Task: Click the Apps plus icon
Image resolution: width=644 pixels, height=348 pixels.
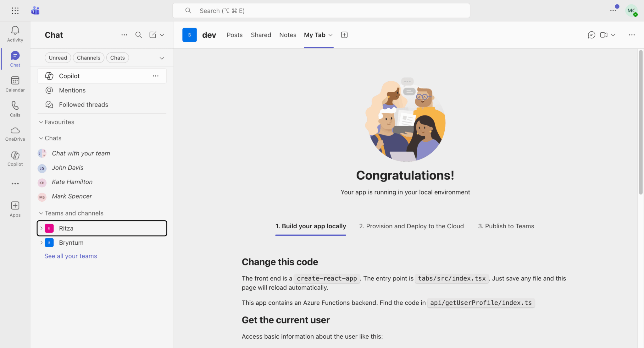Action: (15, 206)
